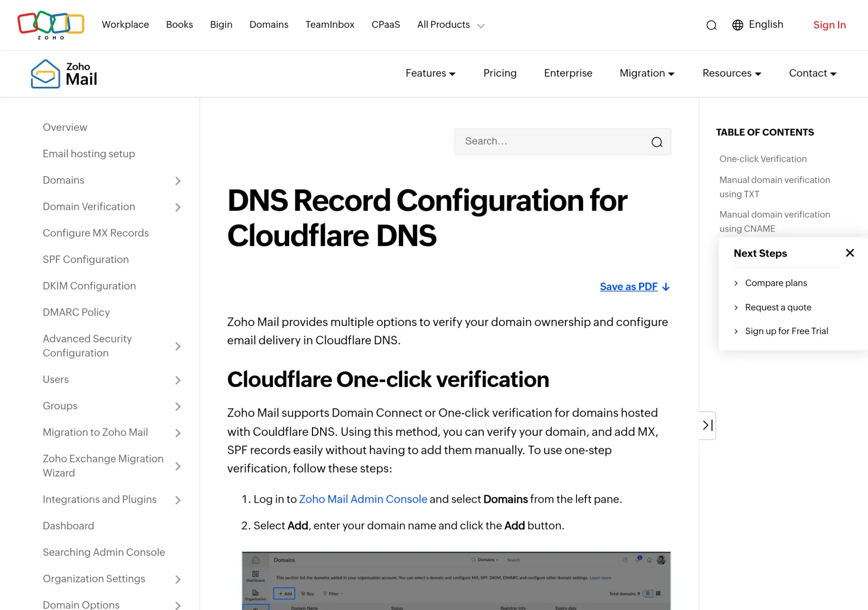This screenshot has height=610, width=868.
Task: Open the Contact dropdown menu
Action: point(813,73)
